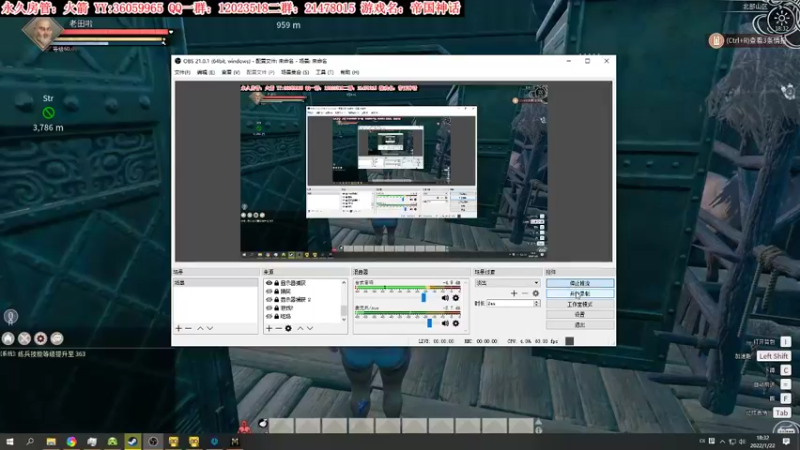800x450 pixels.
Task: Toggle visibility of first display capture source
Action: 269,283
